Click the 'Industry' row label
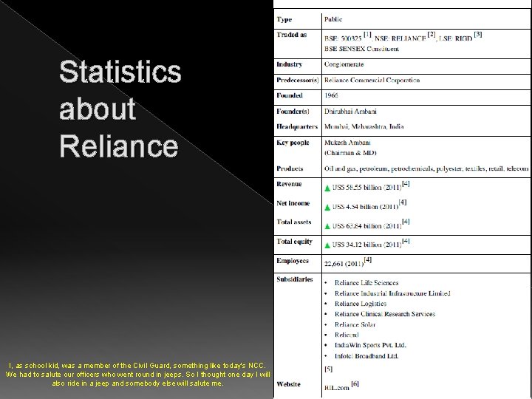This screenshot has height=399, width=532. point(289,64)
